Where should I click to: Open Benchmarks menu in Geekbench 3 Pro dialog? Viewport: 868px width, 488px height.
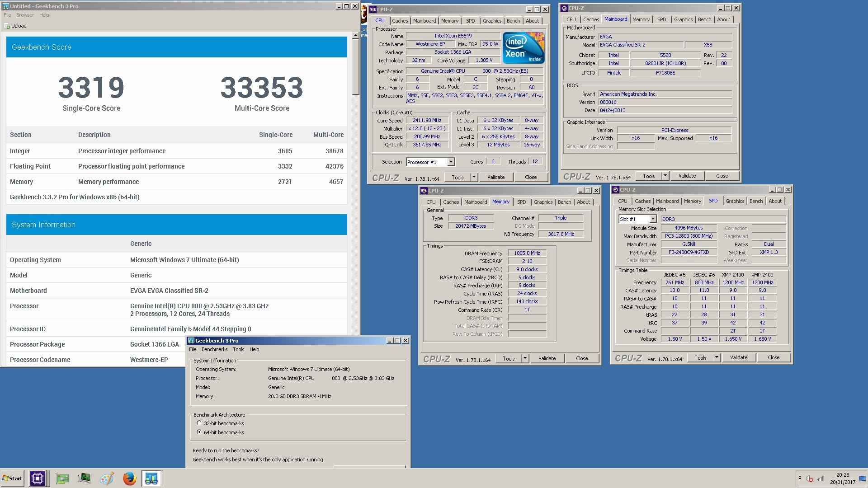point(215,349)
